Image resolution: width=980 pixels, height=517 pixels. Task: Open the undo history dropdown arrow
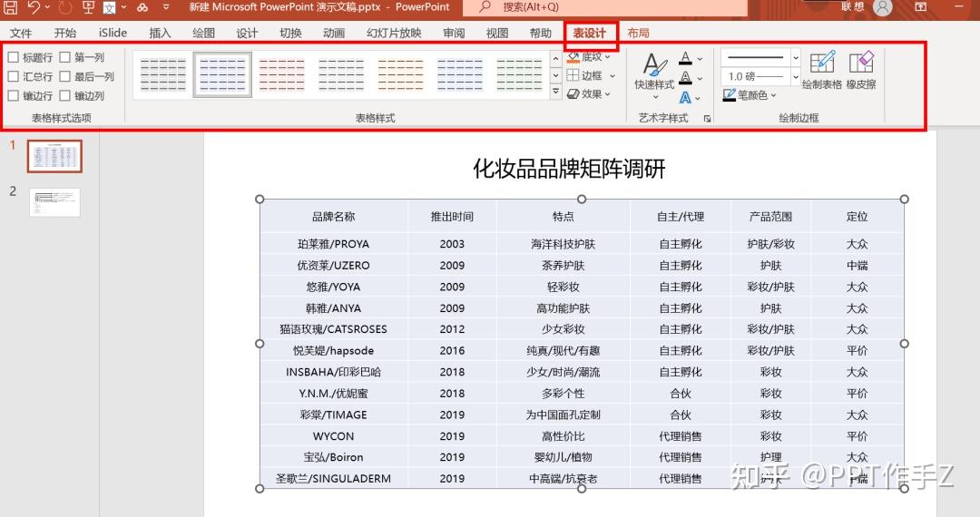[x=47, y=7]
